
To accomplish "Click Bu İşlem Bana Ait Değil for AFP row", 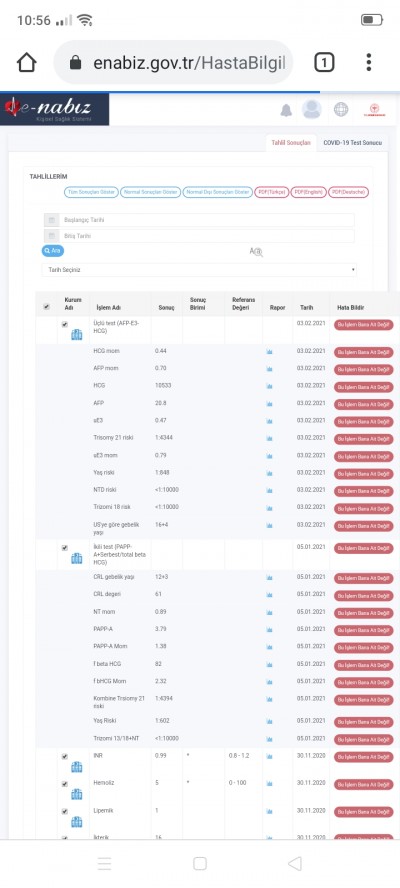I will (x=364, y=404).
